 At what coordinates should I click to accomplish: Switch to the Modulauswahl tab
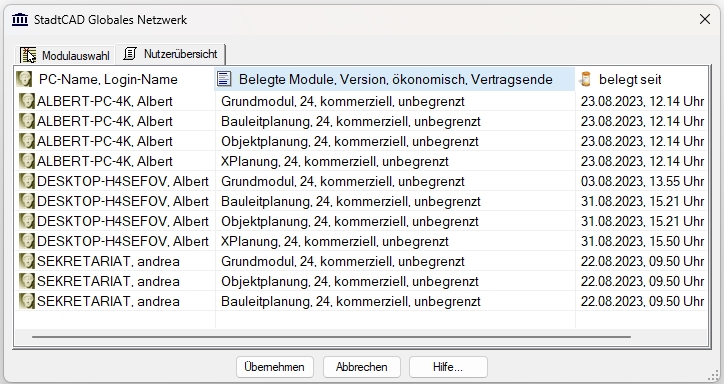click(65, 55)
